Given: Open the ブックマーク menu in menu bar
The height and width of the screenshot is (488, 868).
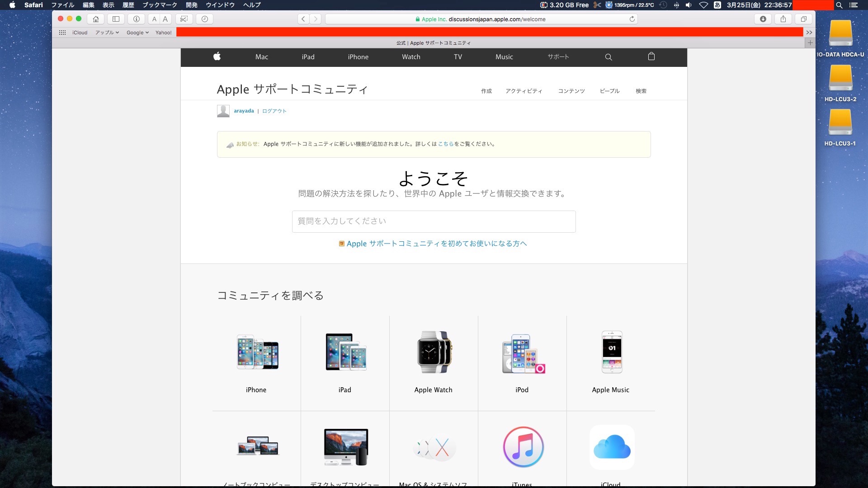Looking at the screenshot, I should 160,5.
